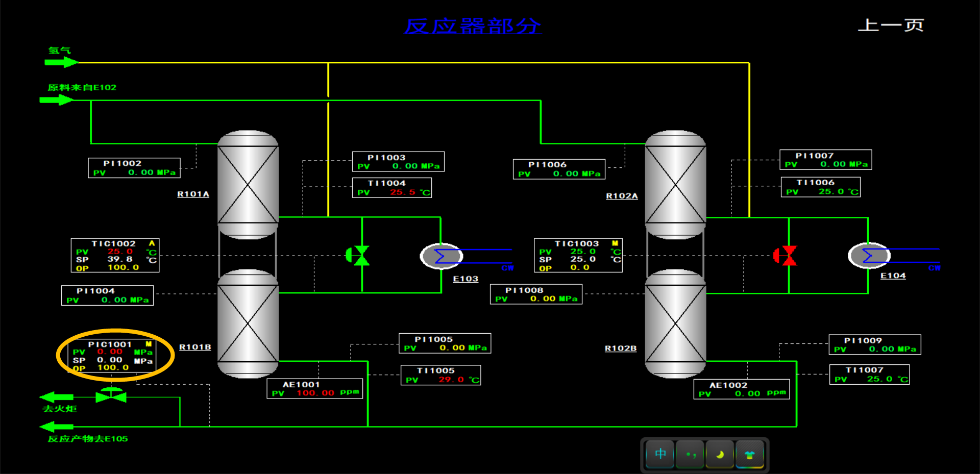
Task: Click the R102A reactor label
Action: click(x=622, y=196)
